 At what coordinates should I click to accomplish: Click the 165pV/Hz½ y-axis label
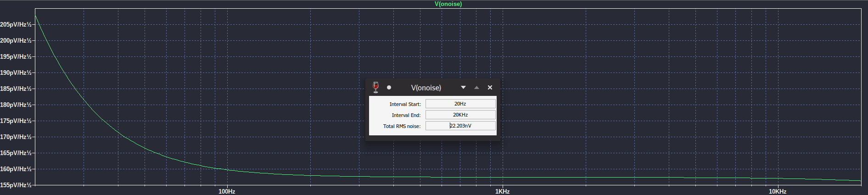coord(16,153)
